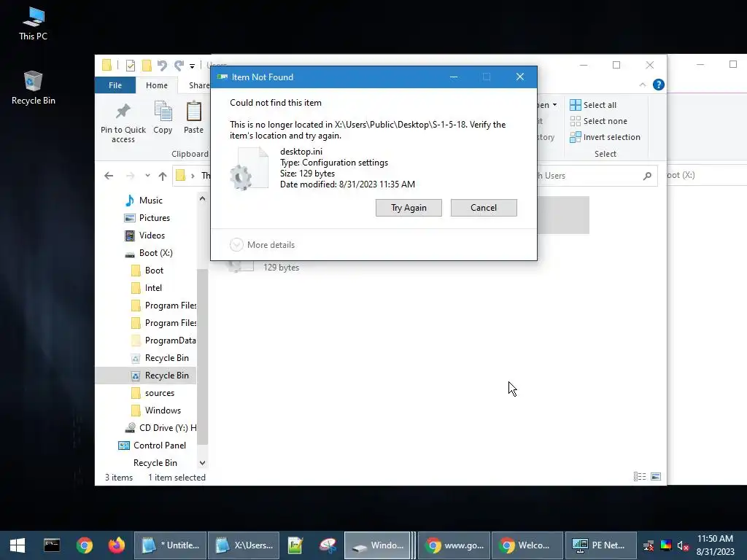Open This PC desktop icon
Viewport: 747px width, 560px height.
(33, 24)
